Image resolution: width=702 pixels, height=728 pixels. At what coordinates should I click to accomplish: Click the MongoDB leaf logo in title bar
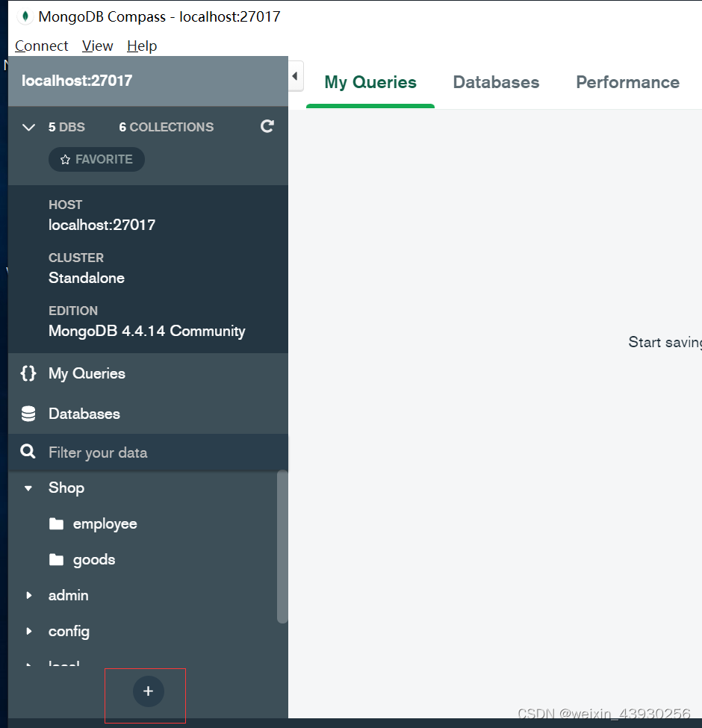tap(25, 16)
